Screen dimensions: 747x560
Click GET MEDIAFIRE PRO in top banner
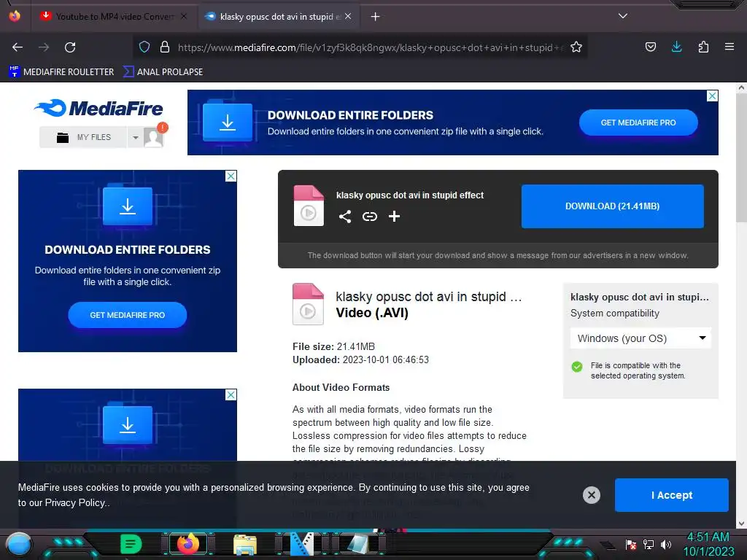[x=638, y=122]
